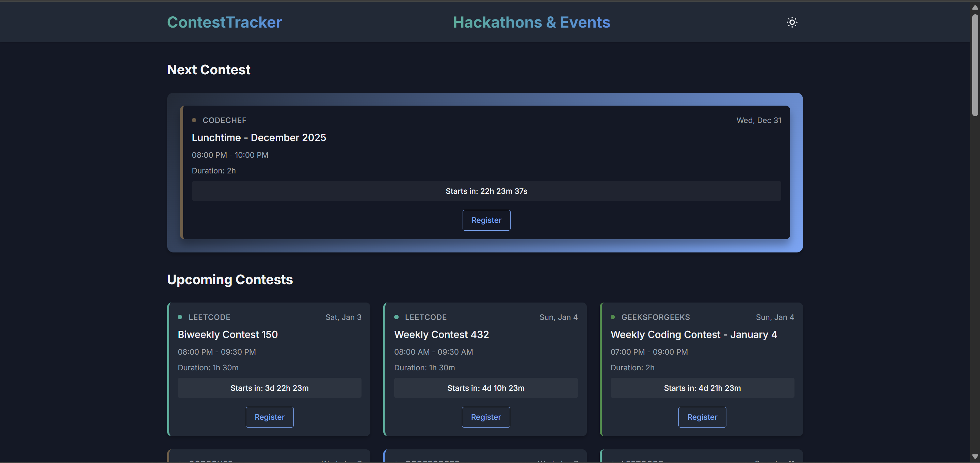Click the 'Wed, Dec 31' date label
Screen dimensions: 980x463
point(759,120)
